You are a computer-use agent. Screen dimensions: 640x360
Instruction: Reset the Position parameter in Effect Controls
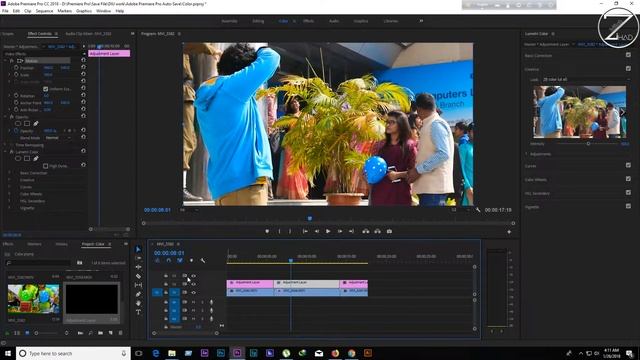(x=83, y=67)
